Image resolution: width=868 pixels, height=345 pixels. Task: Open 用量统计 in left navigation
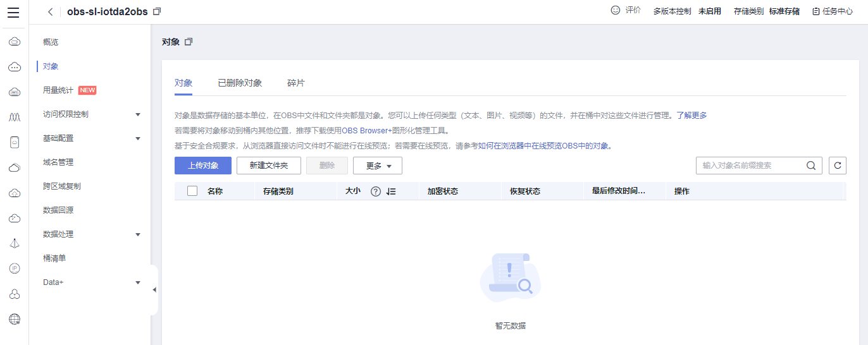[58, 90]
